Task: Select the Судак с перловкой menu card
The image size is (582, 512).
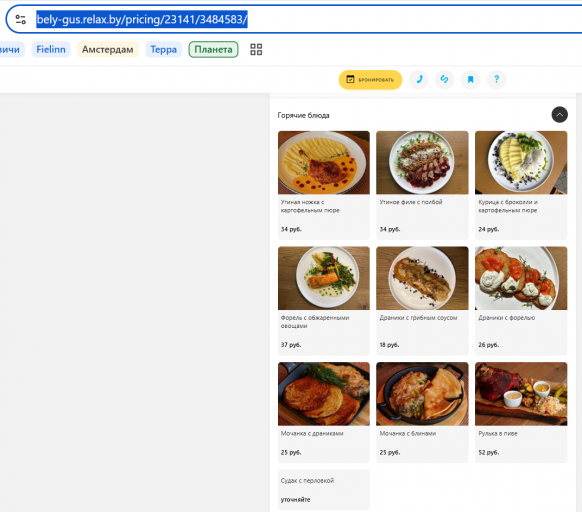Action: tap(324, 490)
